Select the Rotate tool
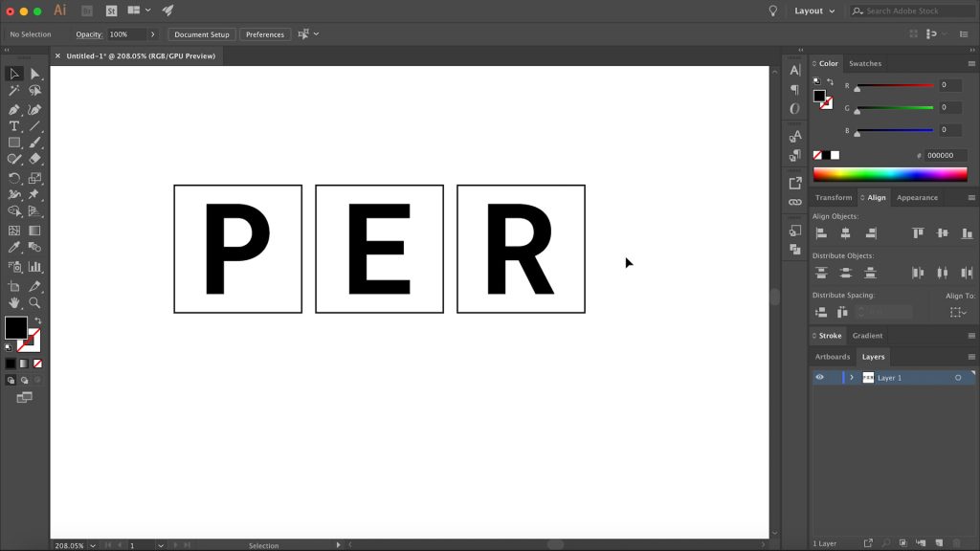 13,179
